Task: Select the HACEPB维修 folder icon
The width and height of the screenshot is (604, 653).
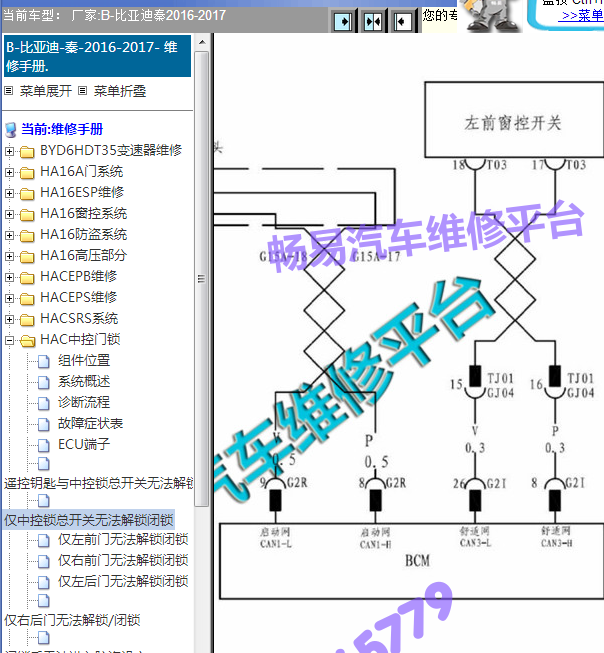Action: coord(27,277)
